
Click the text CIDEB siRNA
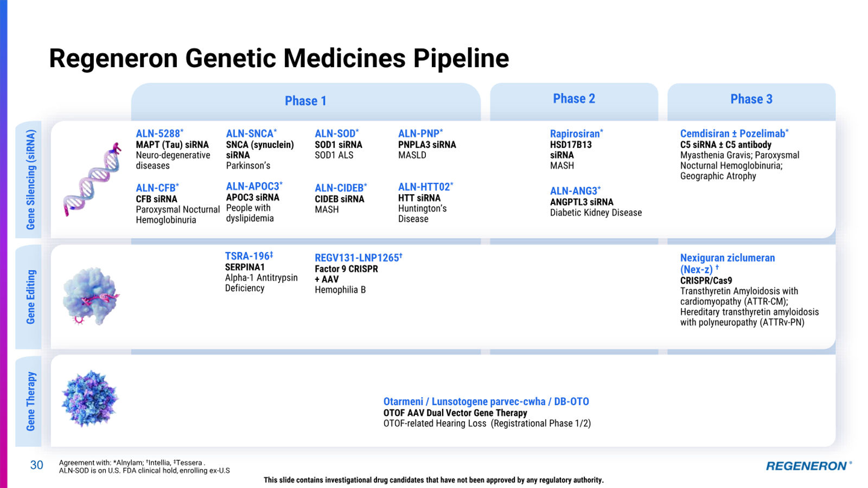coord(339,199)
